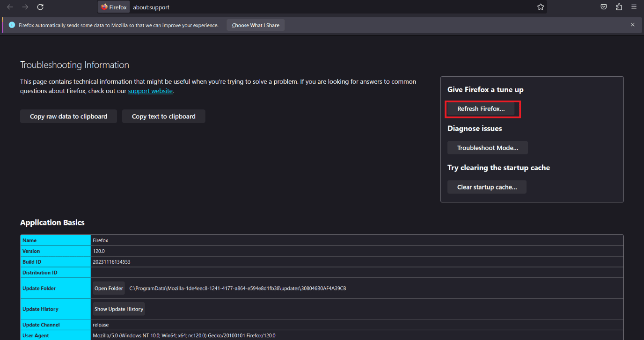
Task: Click the Refresh Firefox... button
Action: (481, 109)
